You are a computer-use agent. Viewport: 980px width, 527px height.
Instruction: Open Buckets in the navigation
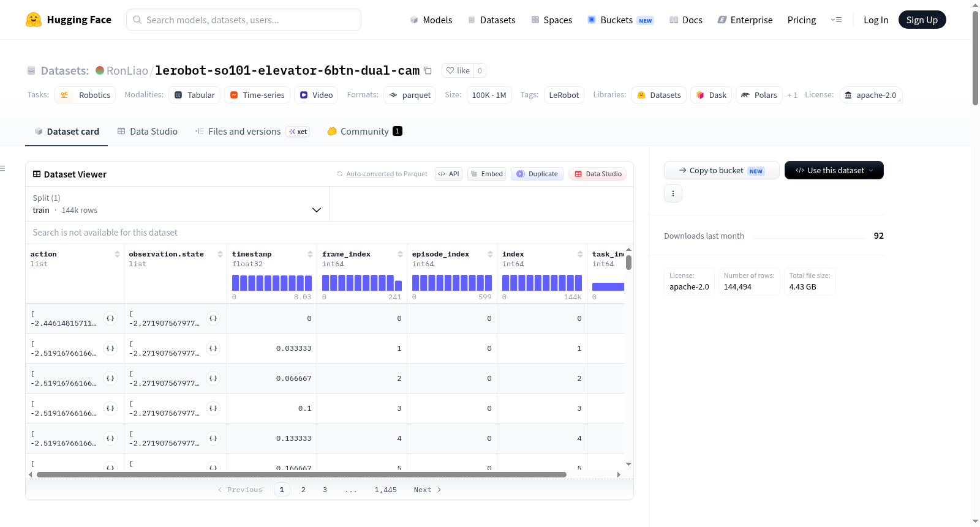pos(621,20)
